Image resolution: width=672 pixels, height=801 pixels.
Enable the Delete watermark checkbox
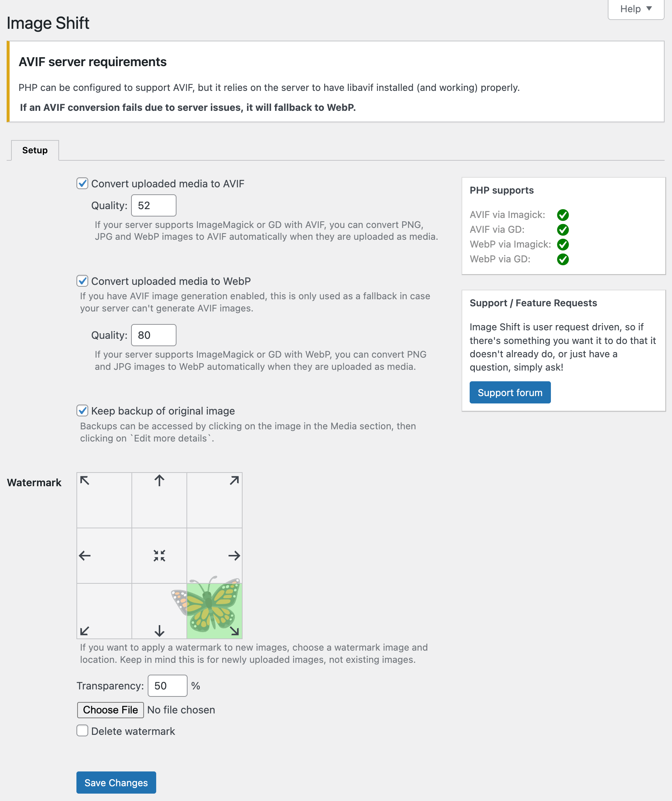82,731
